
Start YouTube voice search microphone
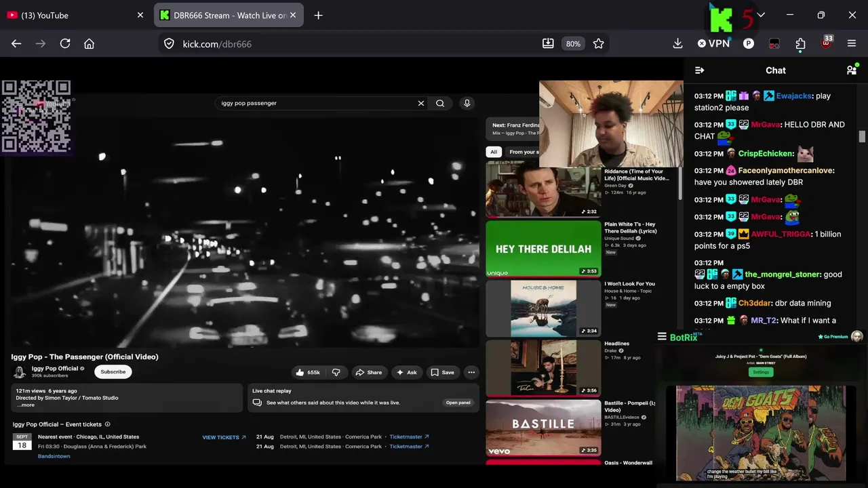[x=467, y=103]
